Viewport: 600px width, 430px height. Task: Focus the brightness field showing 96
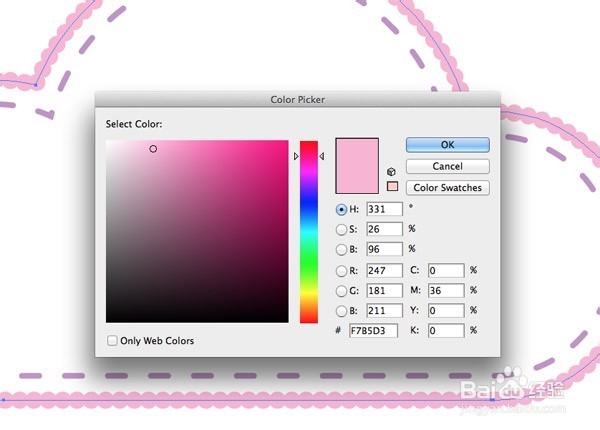[385, 249]
